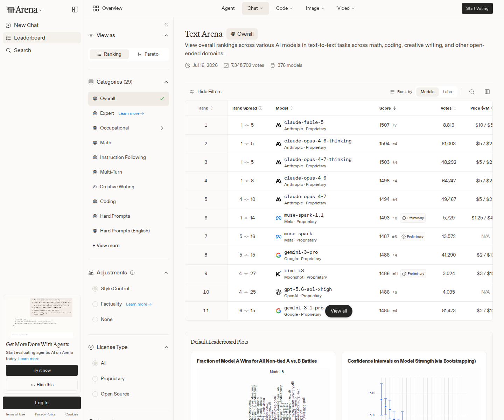Screen dimensions: 504x420
Task: Open the Video dropdown
Action: click(x=346, y=8)
